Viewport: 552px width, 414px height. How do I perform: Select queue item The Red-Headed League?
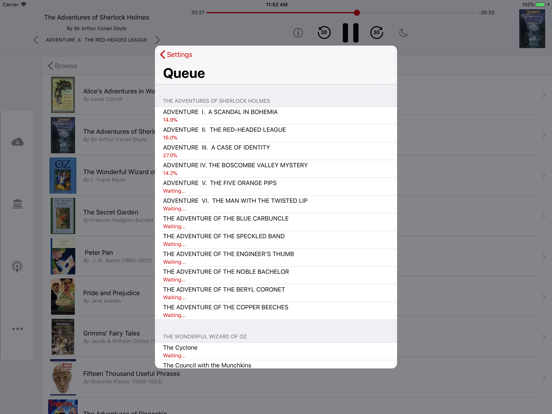pos(276,133)
